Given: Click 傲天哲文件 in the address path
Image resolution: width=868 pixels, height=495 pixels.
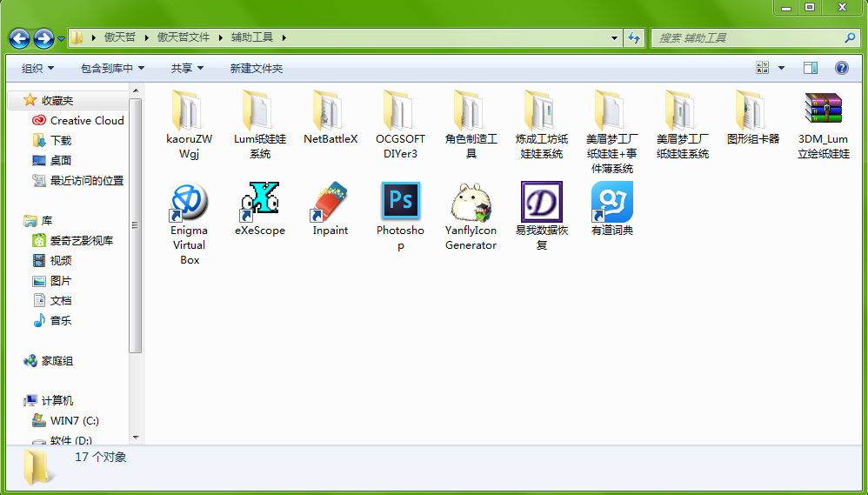Looking at the screenshot, I should tap(184, 37).
